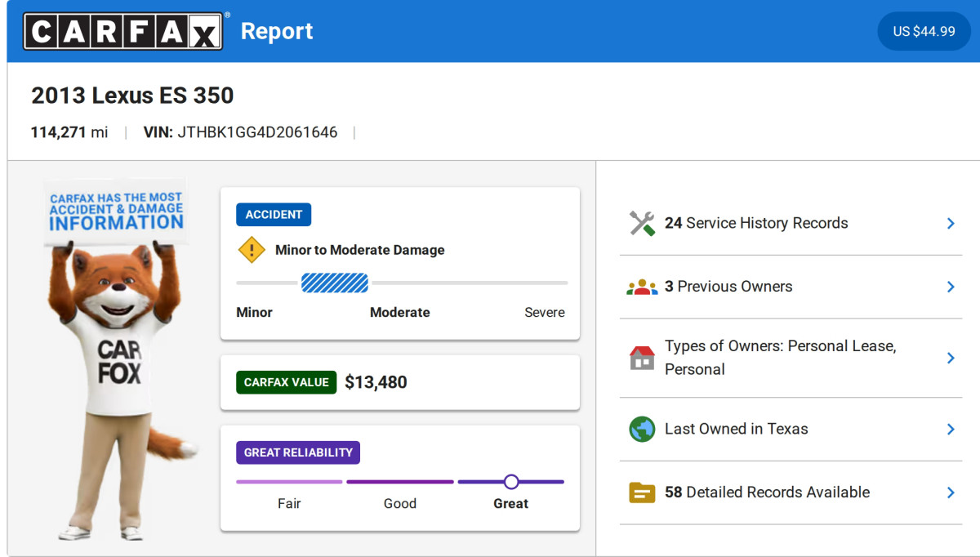Viewport: 980px width, 557px height.
Task: Click the Fair reliability bar segment
Action: [289, 482]
